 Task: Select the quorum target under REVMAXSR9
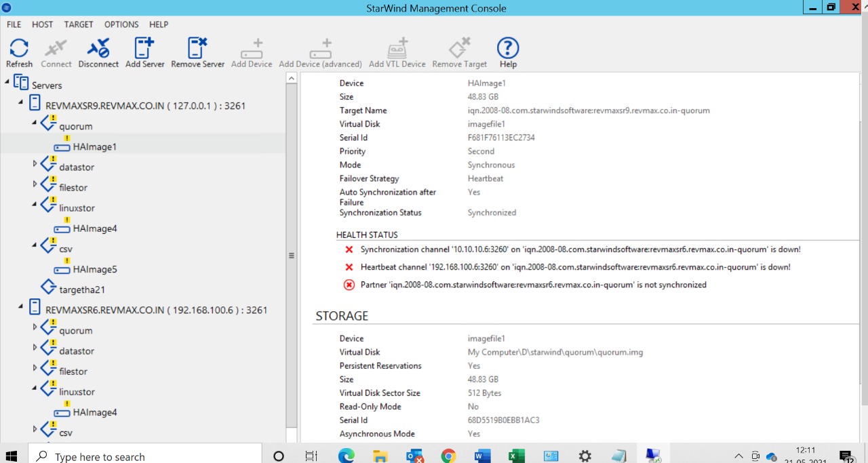(x=76, y=126)
